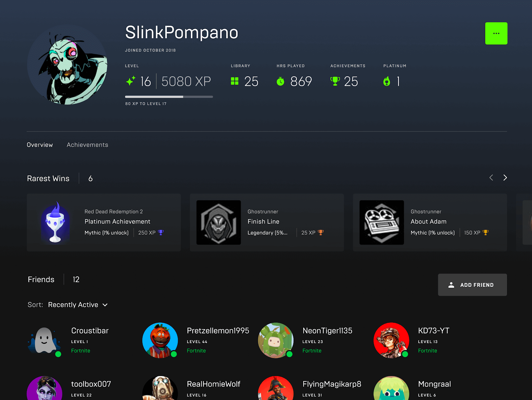Click the purple Mythic trophy on Platinum Achievement card
Viewport: 532px width, 400px height.
click(162, 232)
